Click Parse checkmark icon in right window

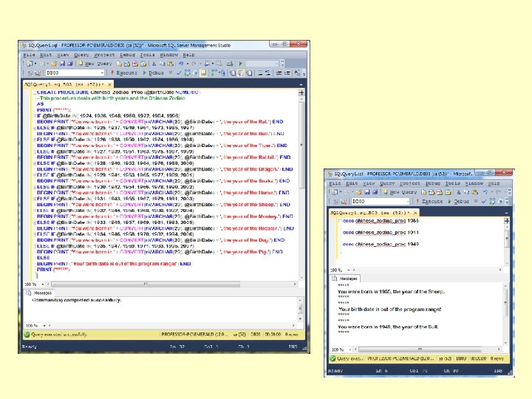(x=484, y=201)
